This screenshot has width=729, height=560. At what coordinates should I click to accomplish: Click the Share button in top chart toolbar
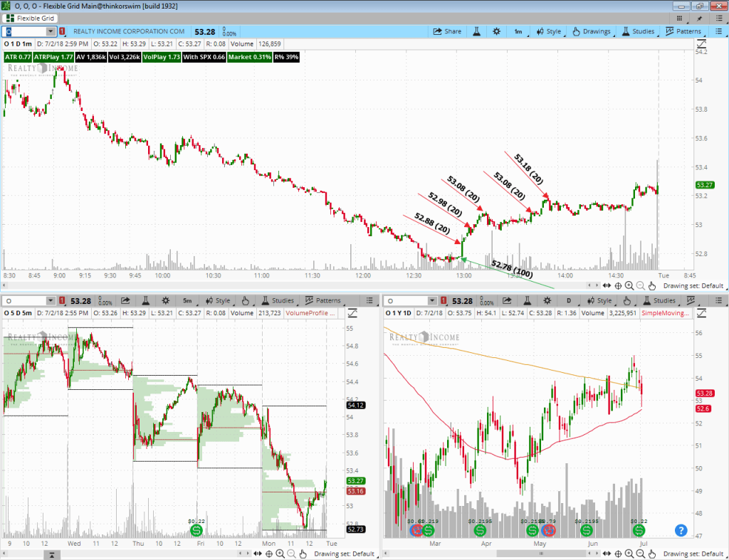[x=447, y=31]
